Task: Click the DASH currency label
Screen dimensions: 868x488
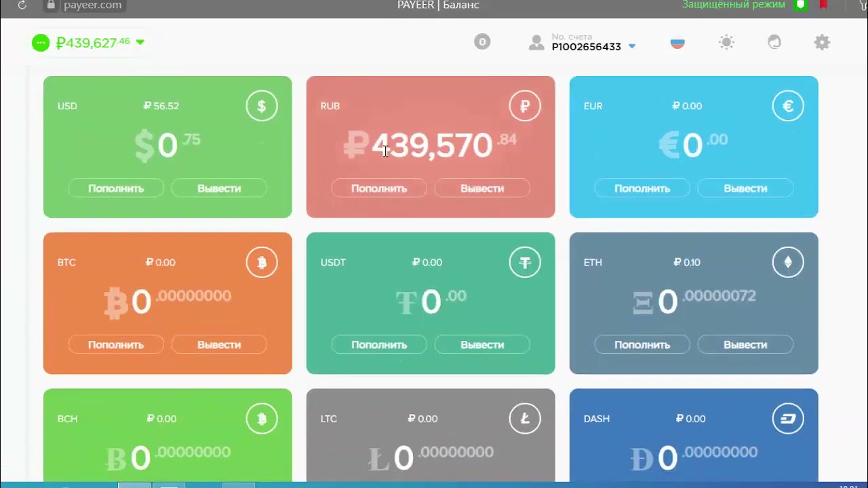Action: point(597,419)
